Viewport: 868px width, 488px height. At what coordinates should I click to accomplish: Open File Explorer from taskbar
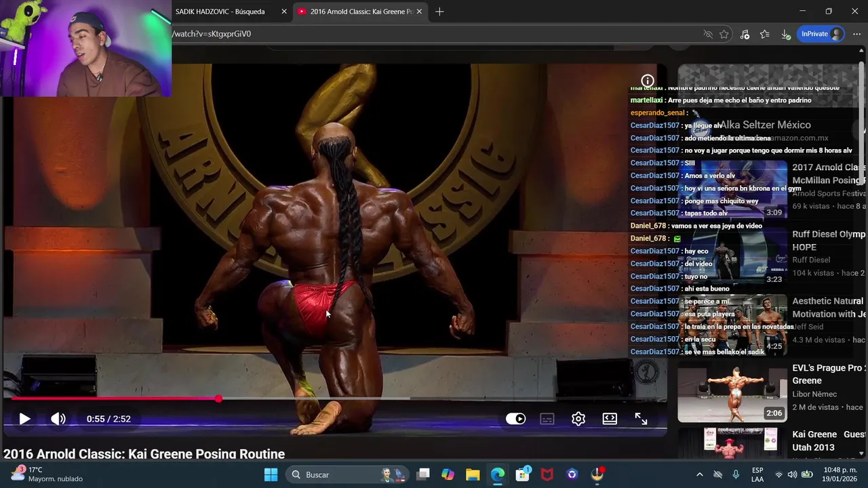pyautogui.click(x=473, y=474)
